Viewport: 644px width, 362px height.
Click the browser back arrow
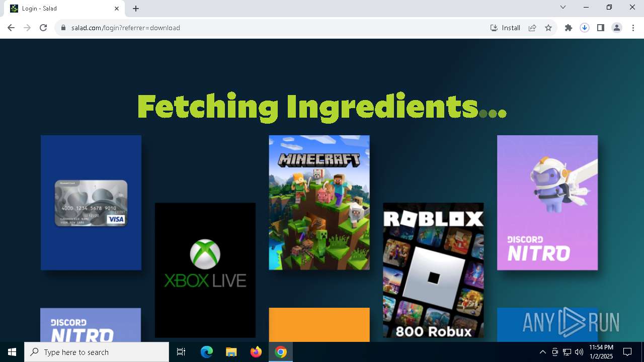click(x=11, y=28)
